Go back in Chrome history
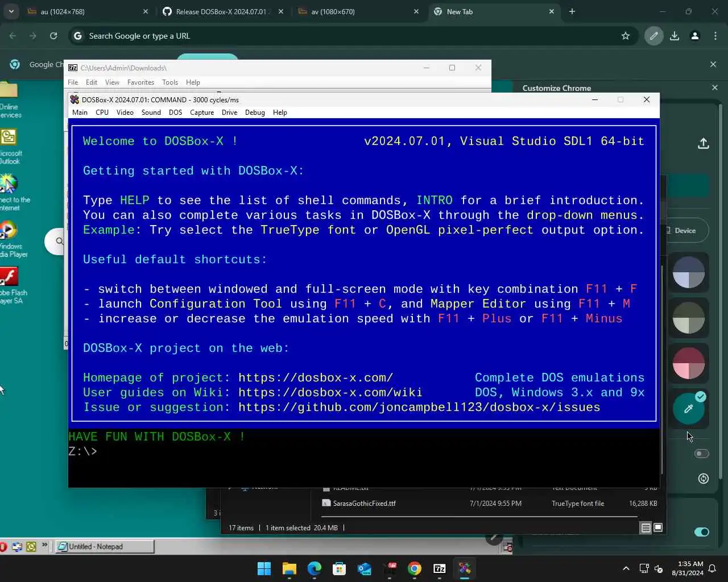The height and width of the screenshot is (582, 728). [x=13, y=36]
